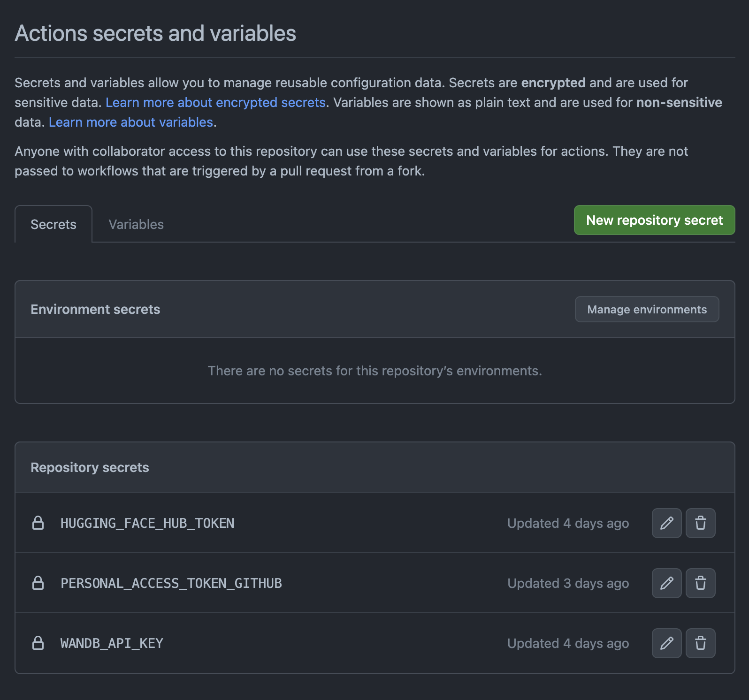Click the Repository secrets header
This screenshot has height=700, width=749.
pyautogui.click(x=90, y=467)
